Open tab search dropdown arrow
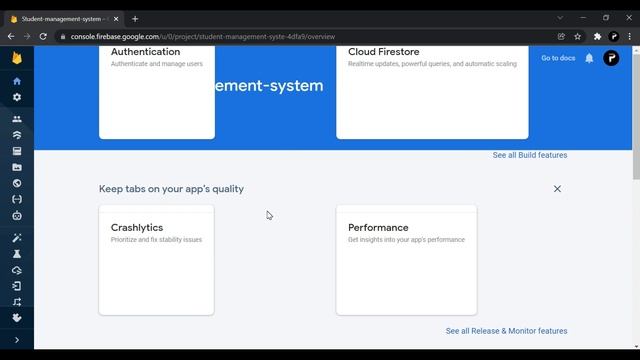The height and width of the screenshot is (360, 640). point(560,18)
